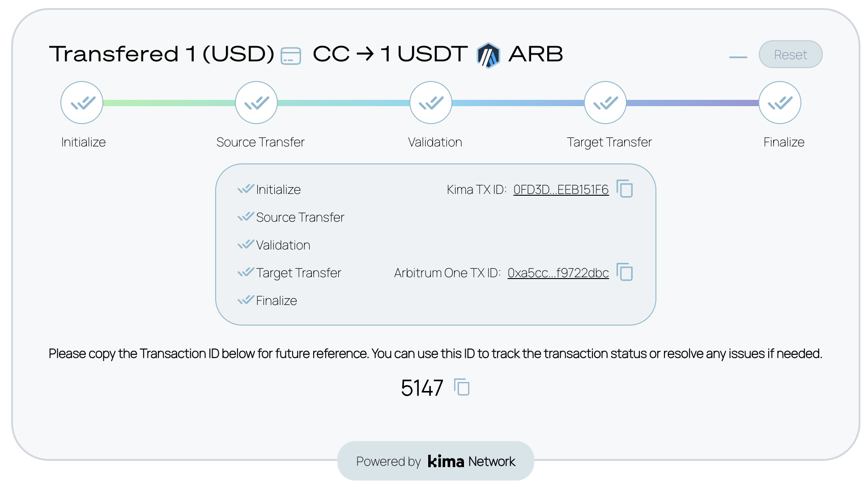868x485 pixels.
Task: Click the Finalize step circle
Action: [x=780, y=103]
